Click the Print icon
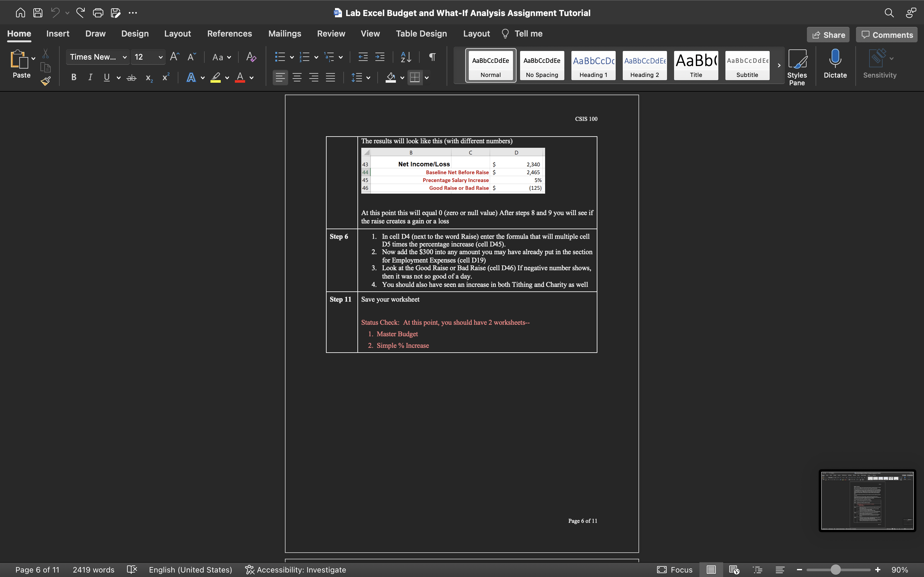Image resolution: width=924 pixels, height=577 pixels. pyautogui.click(x=98, y=13)
